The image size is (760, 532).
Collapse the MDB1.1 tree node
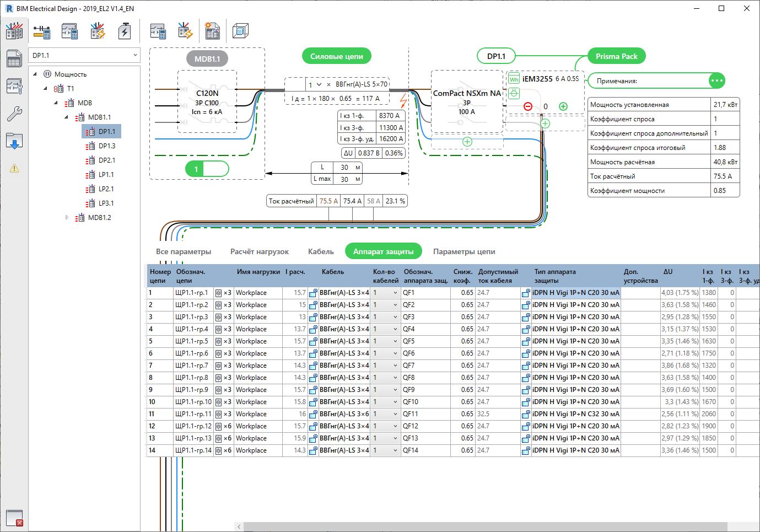click(67, 117)
